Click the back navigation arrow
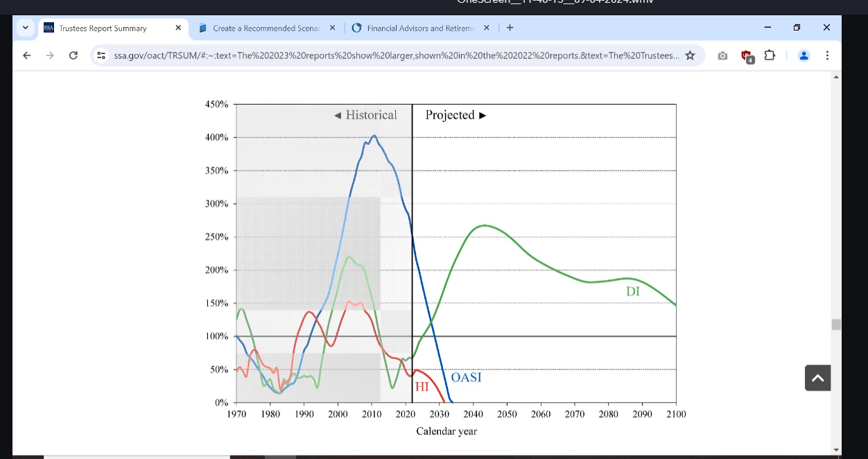Viewport: 868px width, 459px height. click(26, 55)
